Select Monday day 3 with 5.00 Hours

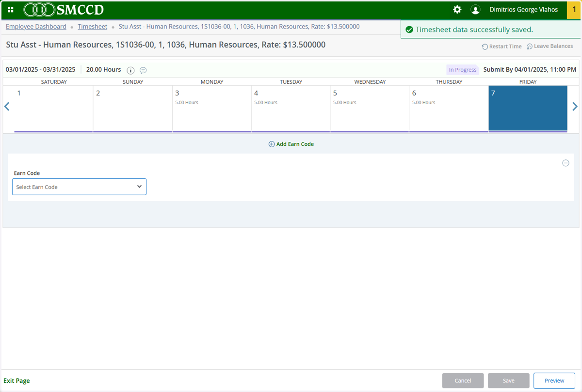[x=211, y=109]
